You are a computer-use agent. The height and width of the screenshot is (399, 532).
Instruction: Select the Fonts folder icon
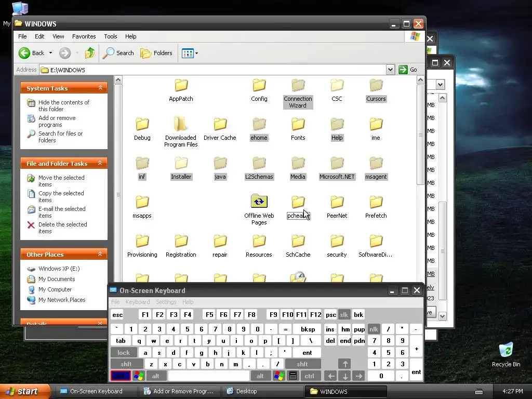coord(298,124)
